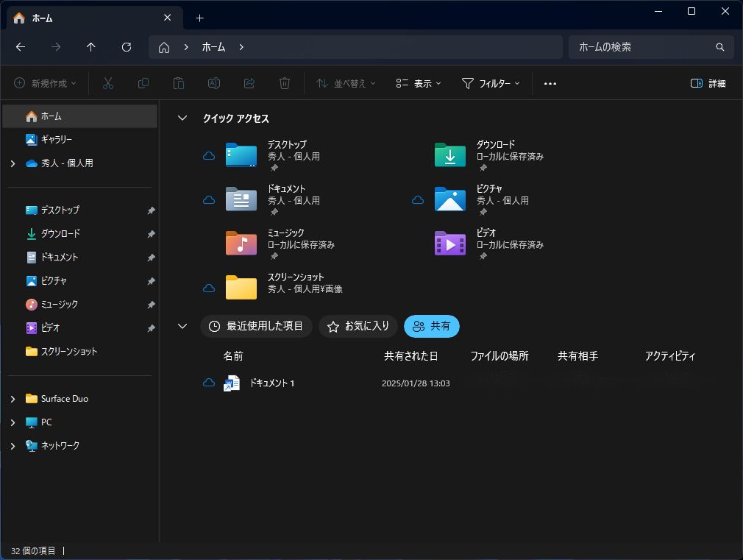Image resolution: width=743 pixels, height=560 pixels.
Task: Switch to the お気に入り tab
Action: pyautogui.click(x=358, y=326)
